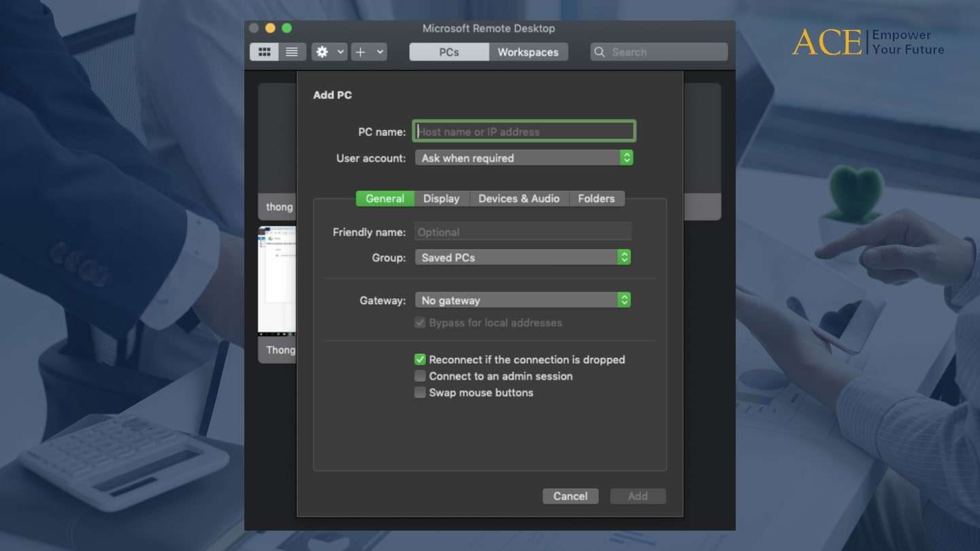
Task: Toggle Bypass for local addresses checkbox
Action: click(420, 322)
